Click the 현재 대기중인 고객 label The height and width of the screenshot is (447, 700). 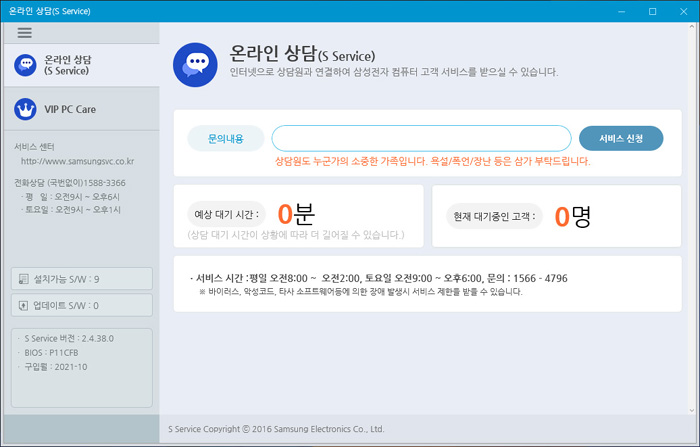[x=494, y=217]
